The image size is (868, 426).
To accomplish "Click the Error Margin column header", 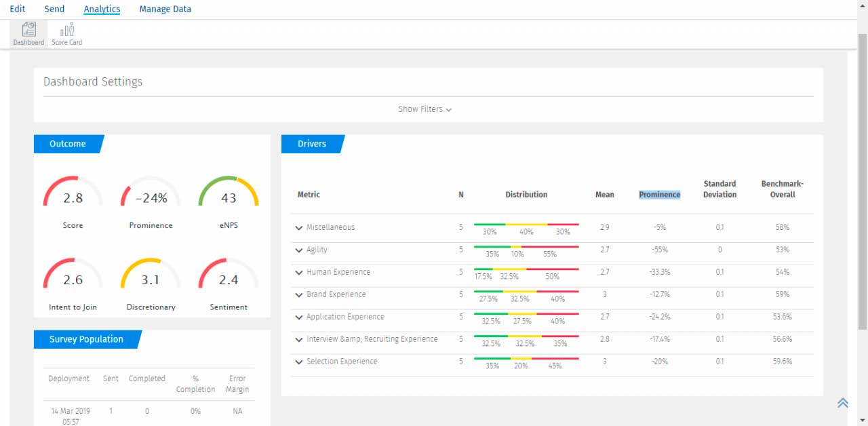I will [x=238, y=384].
